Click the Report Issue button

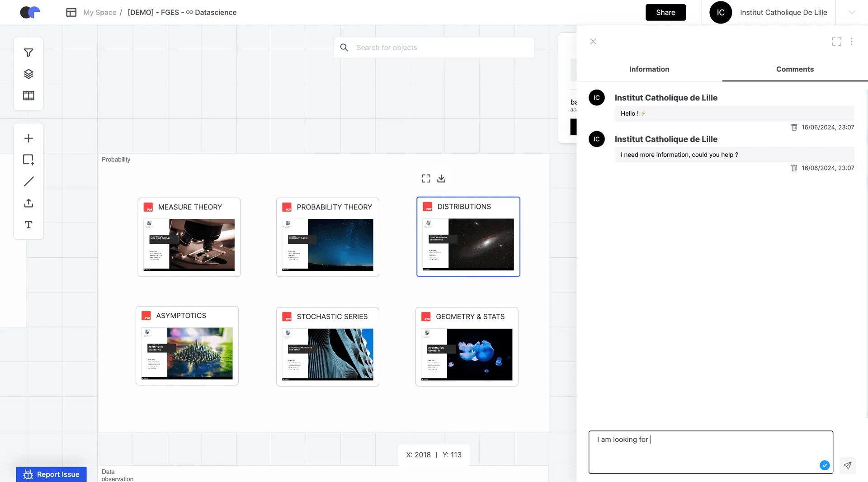(52, 474)
